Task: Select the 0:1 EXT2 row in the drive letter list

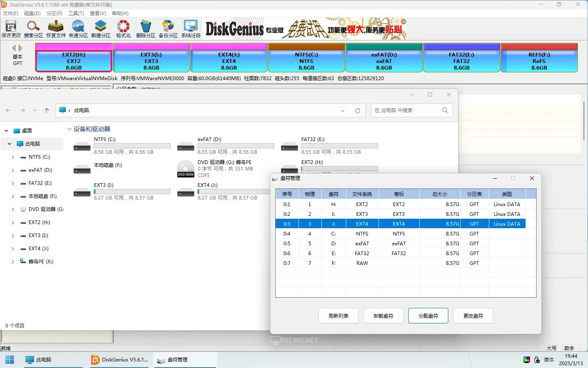Action: click(401, 204)
